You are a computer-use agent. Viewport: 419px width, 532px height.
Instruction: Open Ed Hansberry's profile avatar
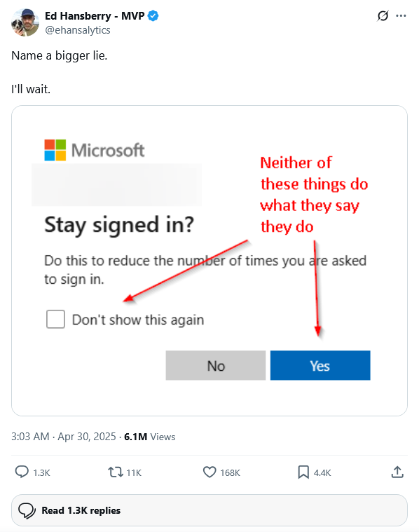click(x=25, y=22)
